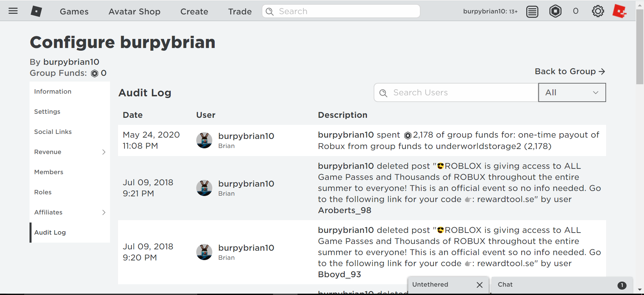
Task: Open burpybrian10 avatar in May 24, 2020 row
Action: coord(204,140)
